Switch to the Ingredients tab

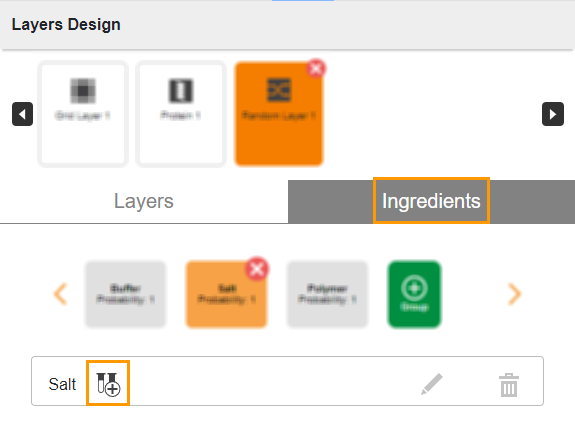(x=431, y=201)
